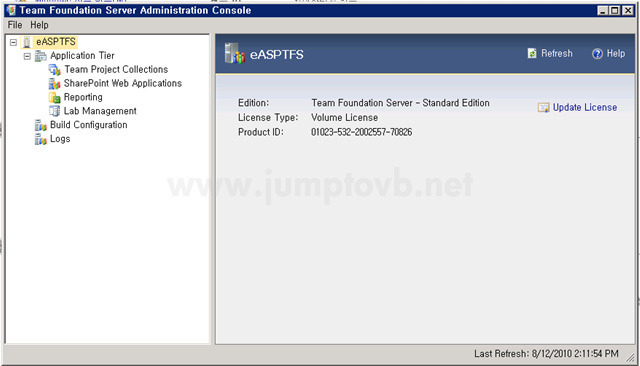Screen dimensions: 640x366
Task: Click the Edition: label
Action: click(x=253, y=103)
